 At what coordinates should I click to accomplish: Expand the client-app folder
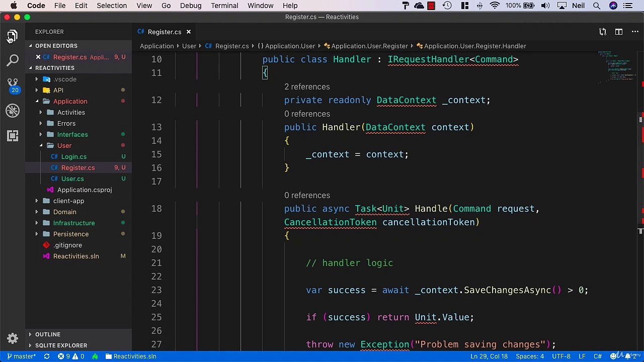click(68, 201)
